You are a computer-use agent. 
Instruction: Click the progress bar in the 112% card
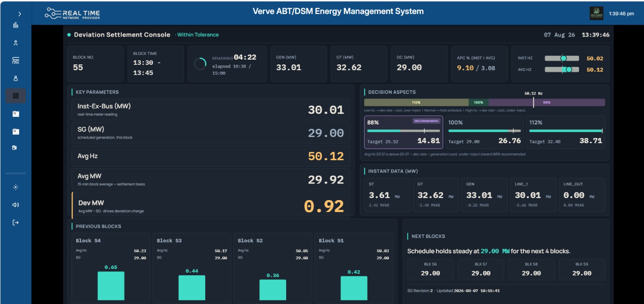(566, 131)
